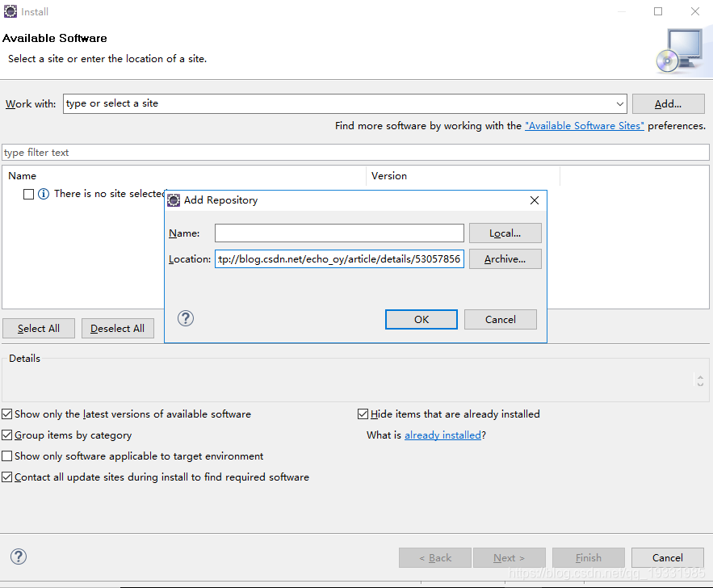Toggle checkbox next to 'There is no site selected'
This screenshot has width=713, height=588.
tap(28, 194)
